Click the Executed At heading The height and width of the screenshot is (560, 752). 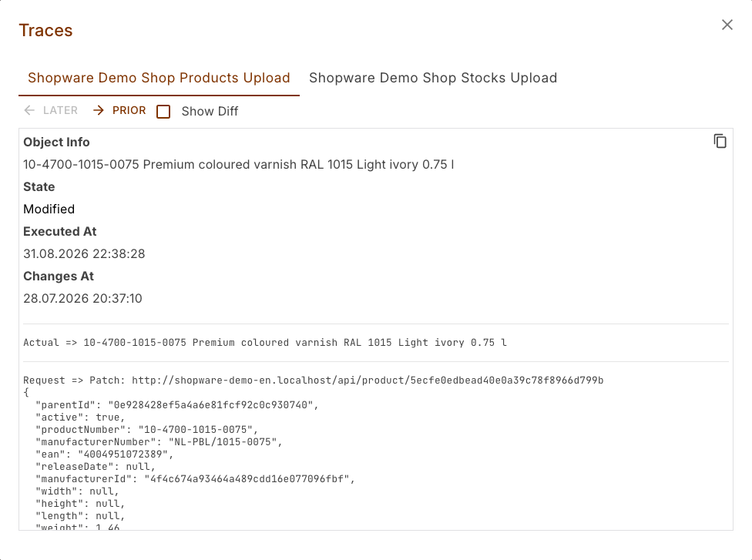[60, 232]
